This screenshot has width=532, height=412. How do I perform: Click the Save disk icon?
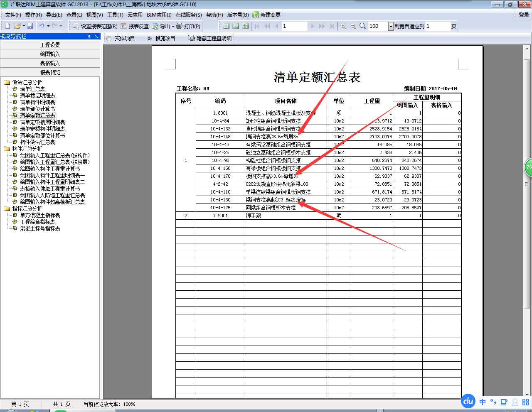[30, 26]
